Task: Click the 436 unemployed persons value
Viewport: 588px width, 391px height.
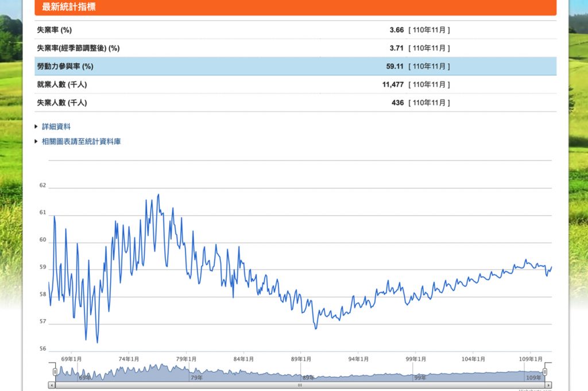Action: (x=397, y=103)
